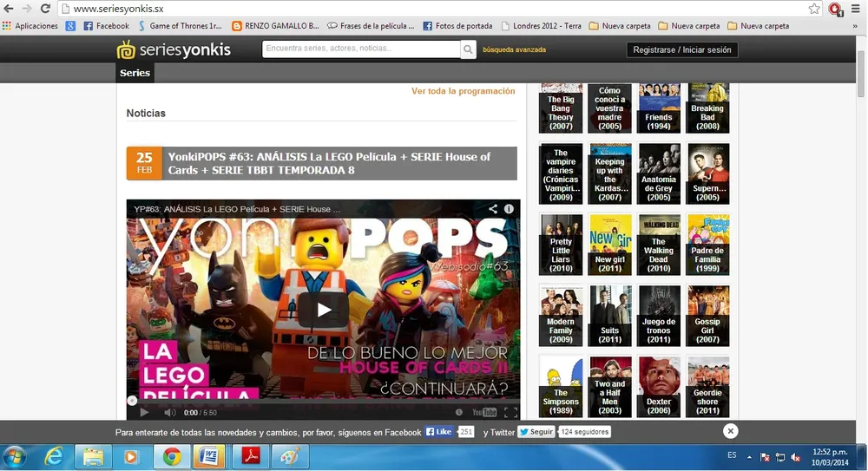The image size is (868, 471).
Task: Open the Game of Thrones bookmark
Action: [x=180, y=25]
